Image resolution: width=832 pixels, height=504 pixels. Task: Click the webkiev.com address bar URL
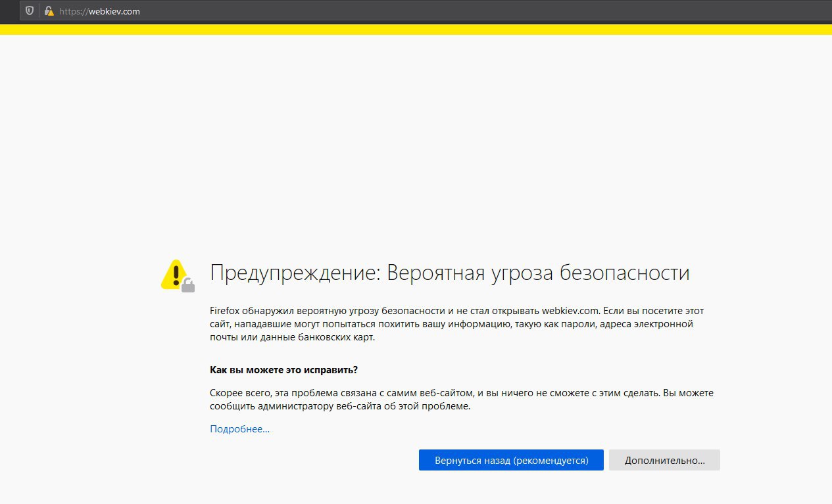[x=99, y=11]
